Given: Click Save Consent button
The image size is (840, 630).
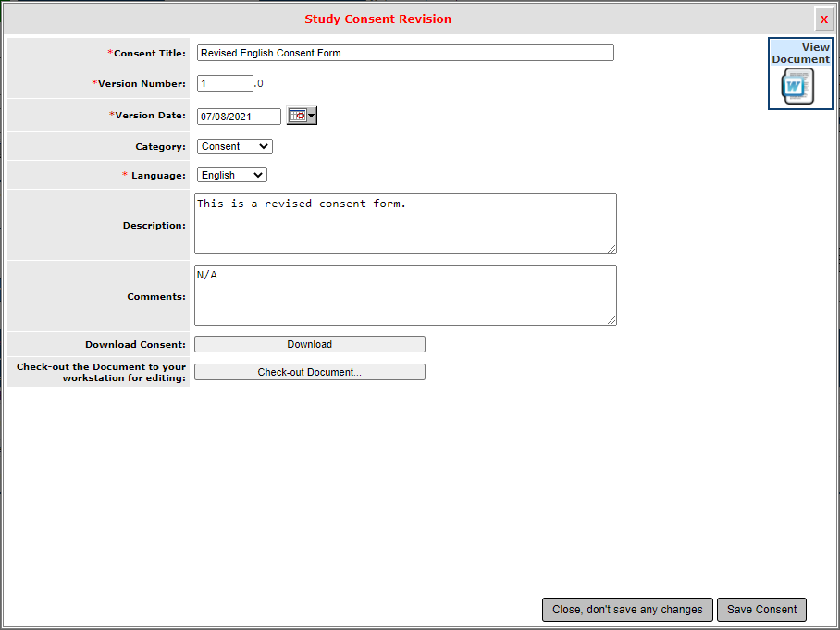Looking at the screenshot, I should coord(761,609).
